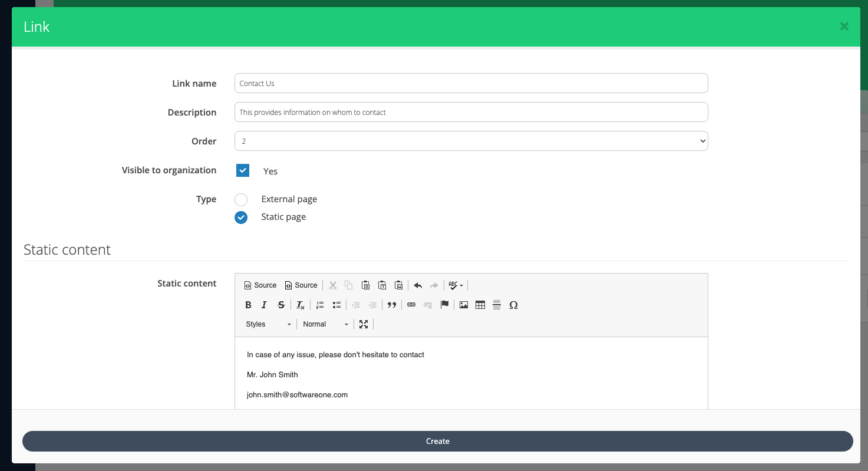Image resolution: width=868 pixels, height=471 pixels.
Task: Click the first Source button
Action: coord(260,285)
